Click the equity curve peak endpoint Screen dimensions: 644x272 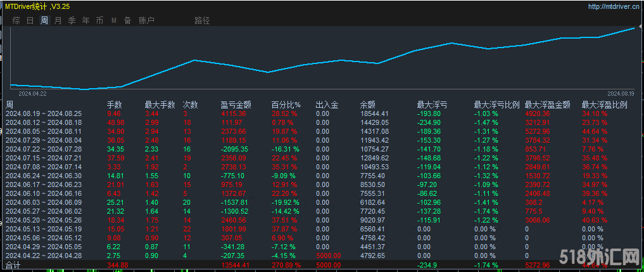[x=635, y=28]
